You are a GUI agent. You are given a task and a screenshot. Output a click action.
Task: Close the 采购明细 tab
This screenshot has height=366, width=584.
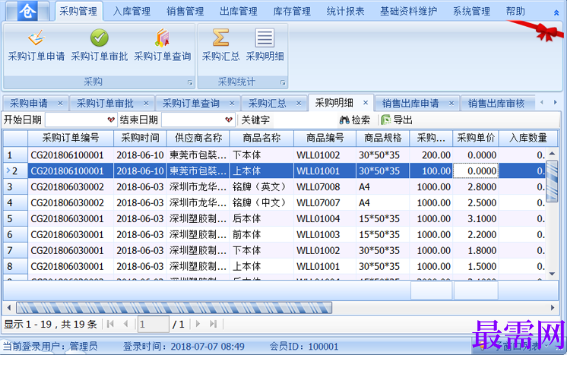click(365, 102)
